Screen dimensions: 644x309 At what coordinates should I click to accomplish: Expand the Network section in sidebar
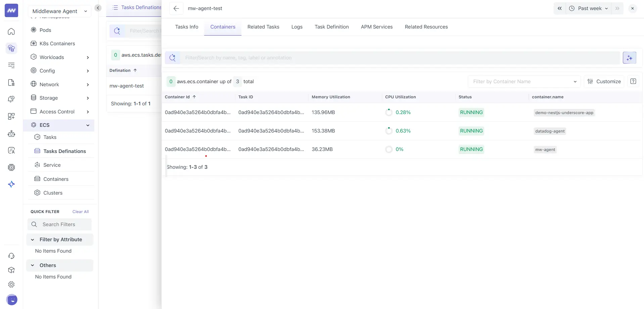[x=60, y=84]
